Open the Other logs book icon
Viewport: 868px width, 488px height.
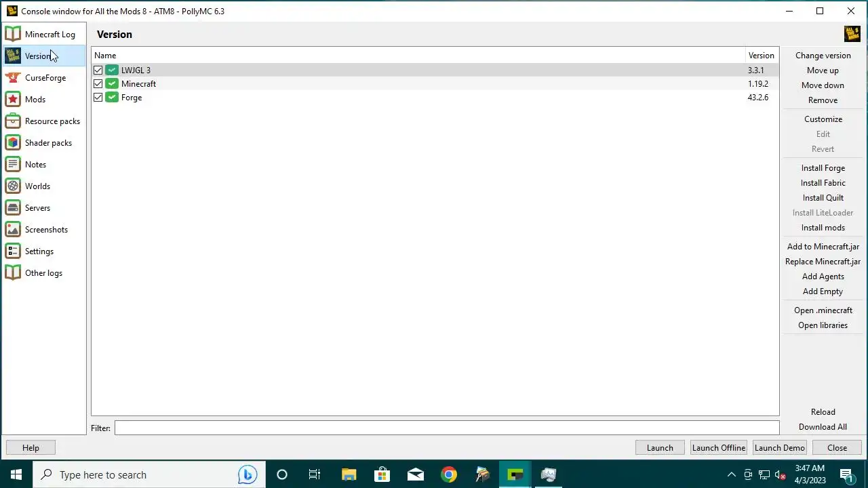pos(13,273)
